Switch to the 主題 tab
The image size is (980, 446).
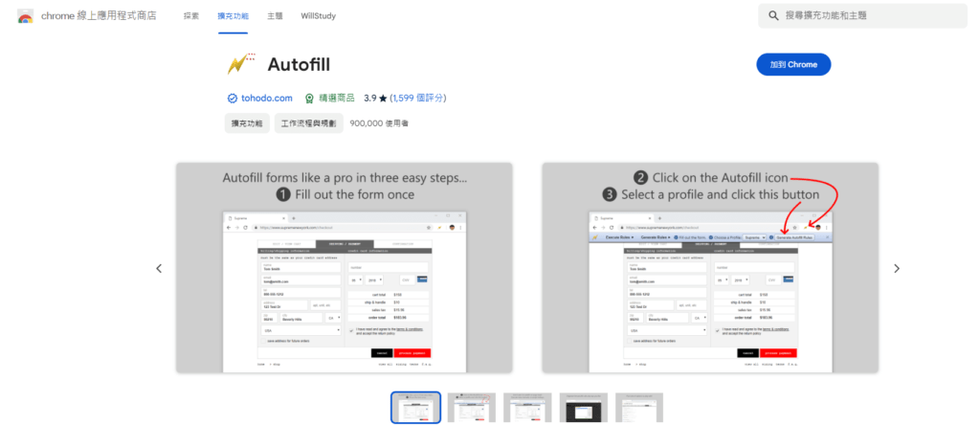(275, 16)
